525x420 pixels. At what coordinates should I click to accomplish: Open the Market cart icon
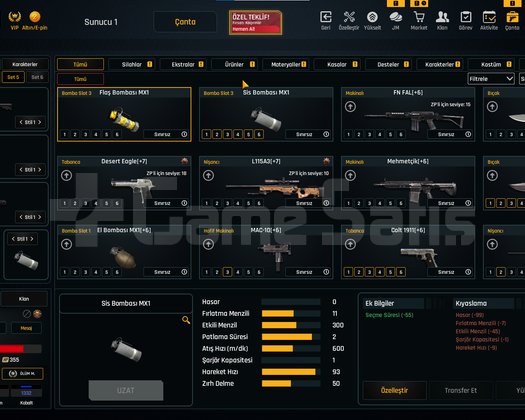[419, 17]
